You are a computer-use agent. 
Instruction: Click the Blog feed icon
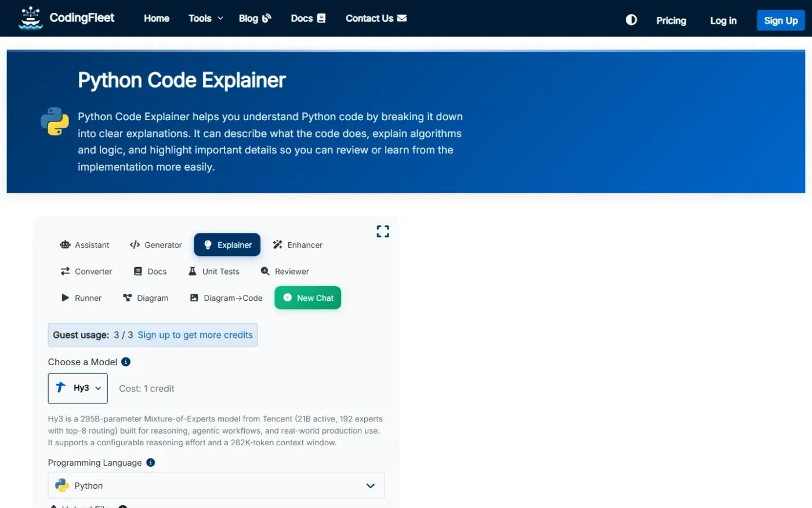point(267,19)
